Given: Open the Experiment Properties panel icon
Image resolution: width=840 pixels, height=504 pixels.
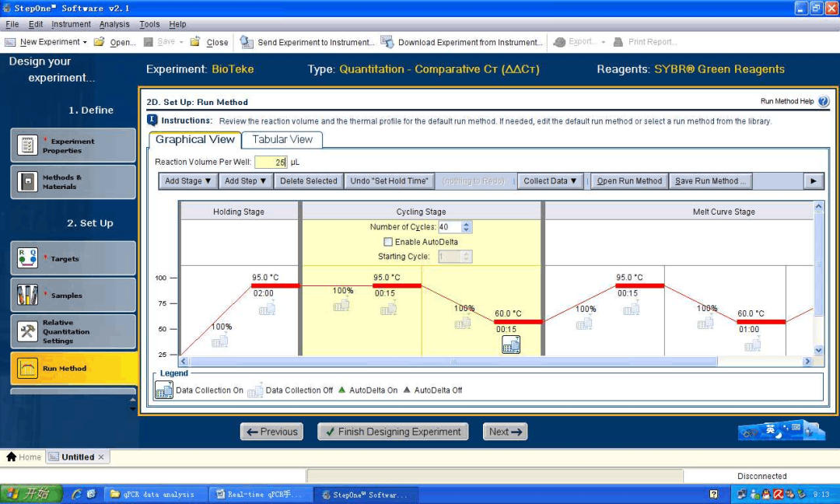Looking at the screenshot, I should pyautogui.click(x=28, y=145).
